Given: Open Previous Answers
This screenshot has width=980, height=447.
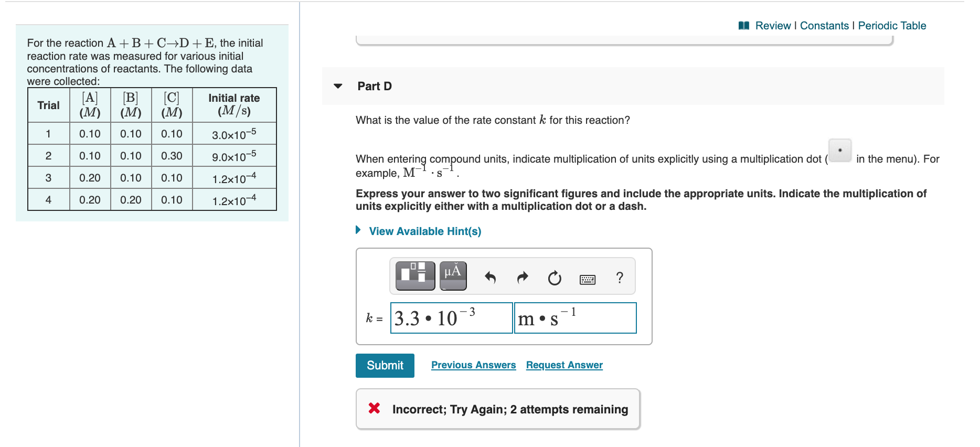Looking at the screenshot, I should (x=473, y=365).
